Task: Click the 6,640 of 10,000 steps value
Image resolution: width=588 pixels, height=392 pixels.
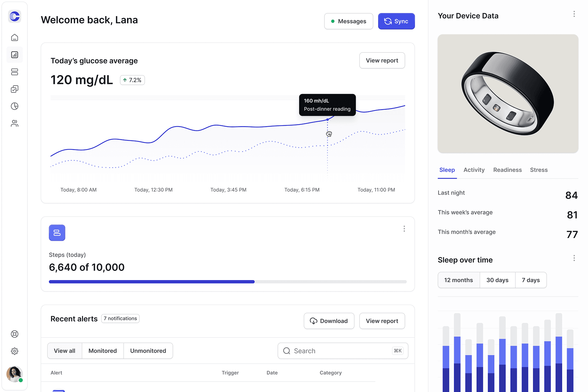Action: coord(87,267)
